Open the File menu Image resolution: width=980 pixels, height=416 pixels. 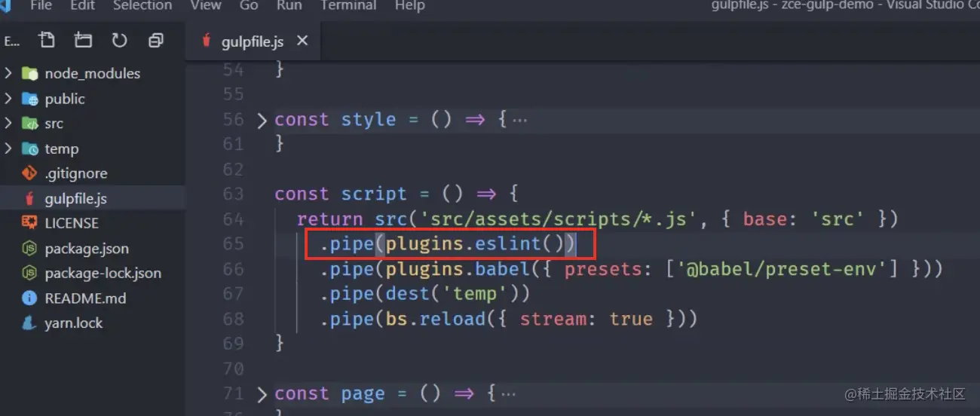tap(41, 5)
